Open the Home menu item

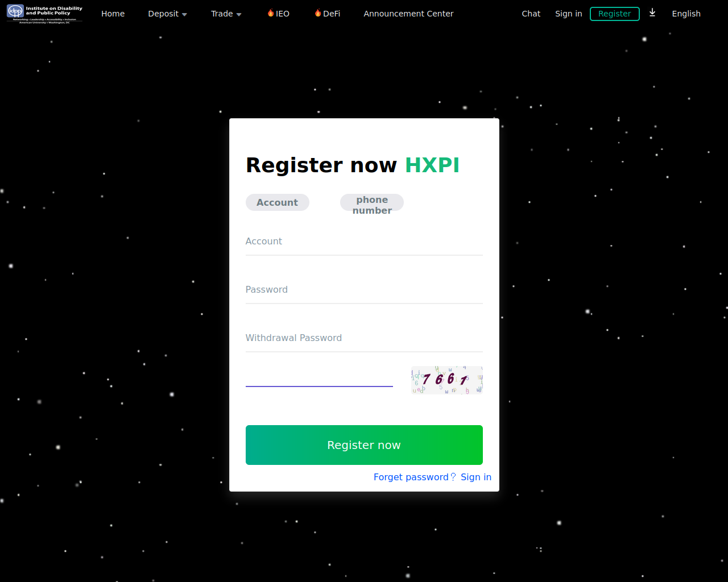[x=113, y=14]
